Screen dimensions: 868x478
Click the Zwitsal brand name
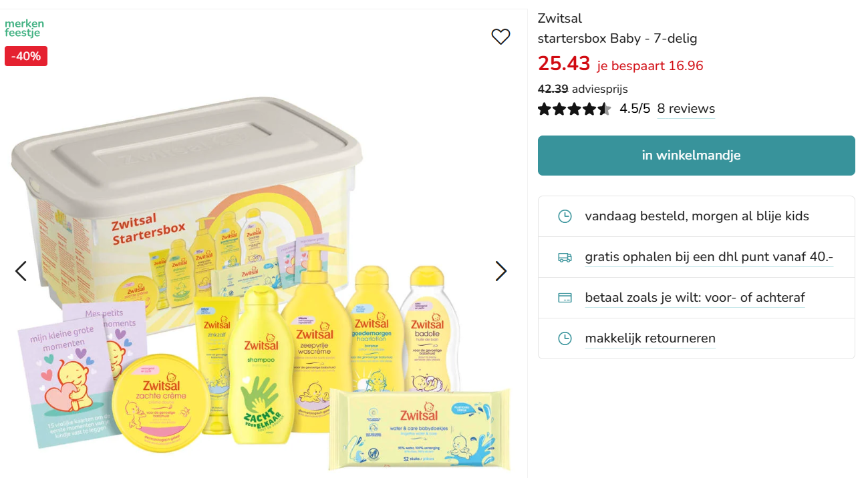(560, 18)
